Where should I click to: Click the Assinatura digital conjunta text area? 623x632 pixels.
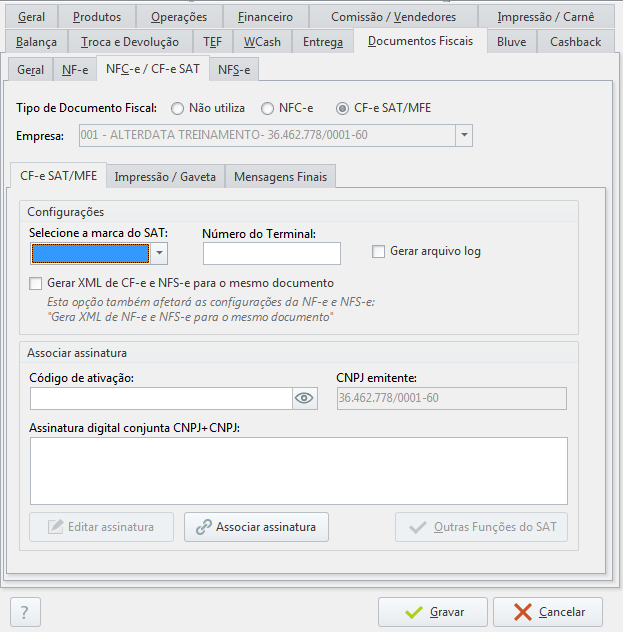tap(299, 471)
